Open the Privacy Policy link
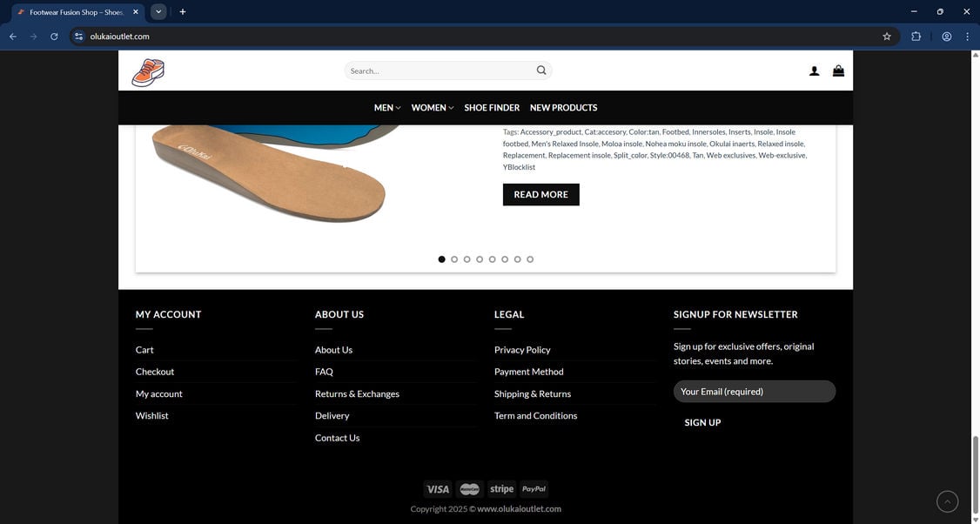This screenshot has height=524, width=980. pyautogui.click(x=522, y=350)
